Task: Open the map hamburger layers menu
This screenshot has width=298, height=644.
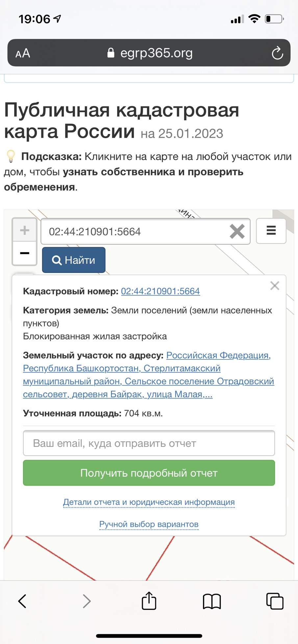Action: pos(271,231)
